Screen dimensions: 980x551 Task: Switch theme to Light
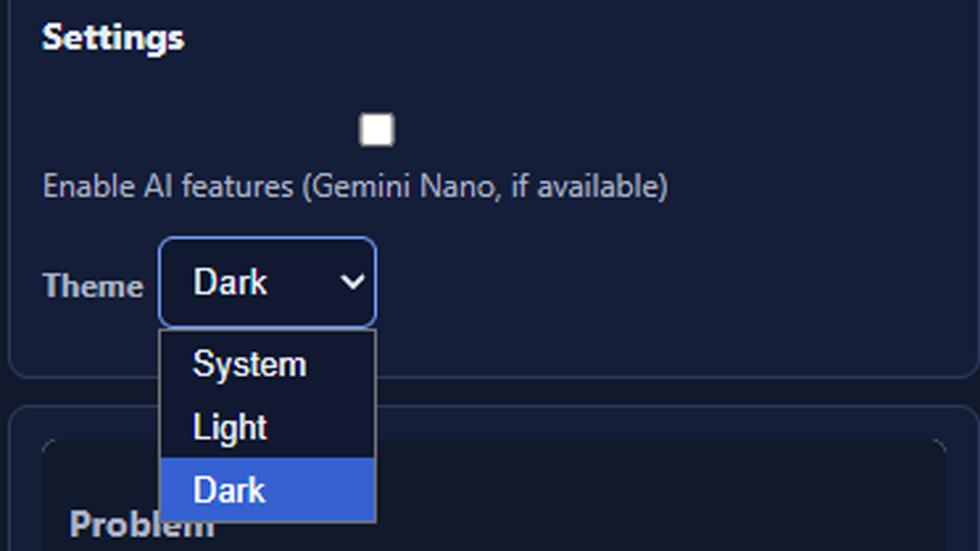(267, 427)
